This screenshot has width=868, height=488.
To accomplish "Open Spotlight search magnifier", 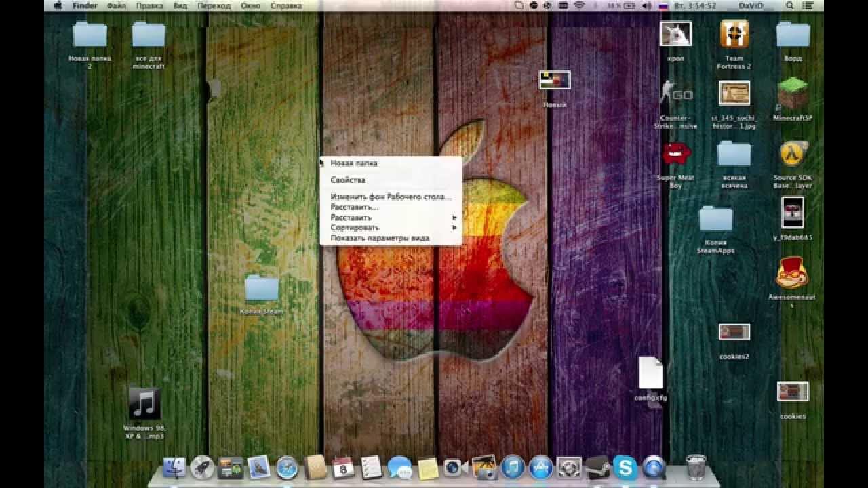I will point(790,5).
